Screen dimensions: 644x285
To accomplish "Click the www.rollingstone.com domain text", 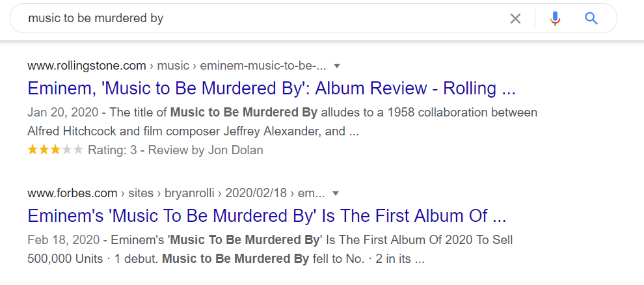I will click(87, 66).
